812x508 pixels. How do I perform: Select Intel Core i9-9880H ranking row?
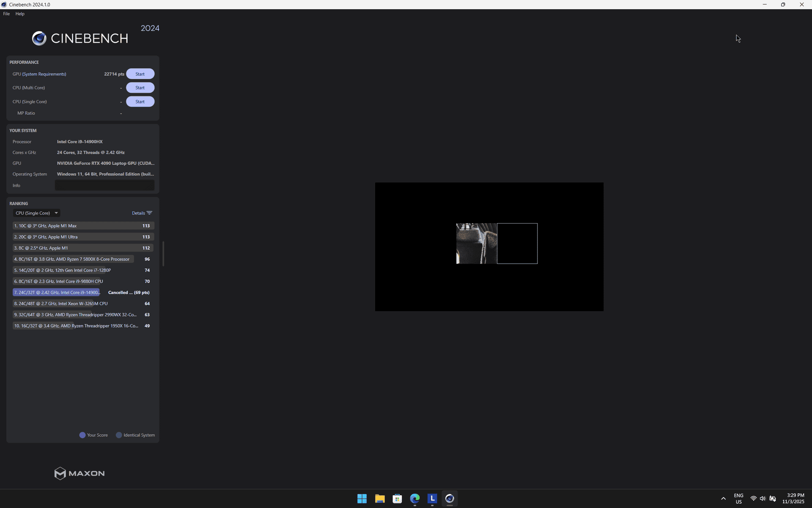tap(83, 281)
